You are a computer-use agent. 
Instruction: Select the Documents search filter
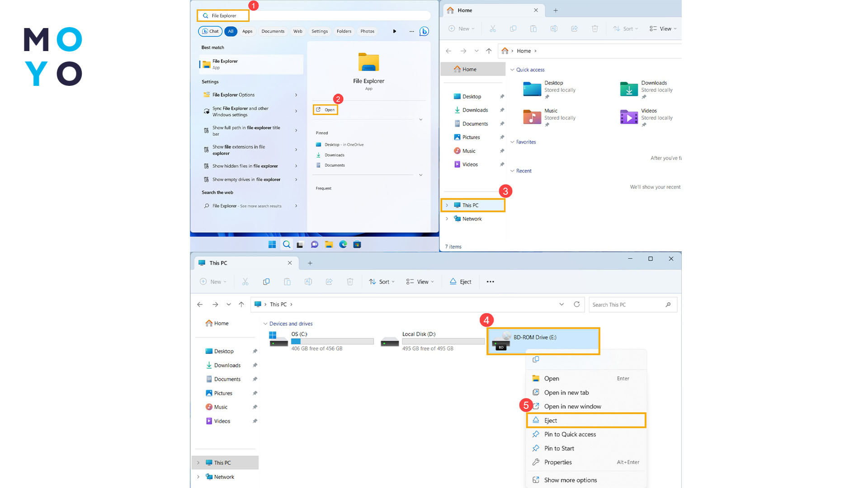click(x=273, y=31)
